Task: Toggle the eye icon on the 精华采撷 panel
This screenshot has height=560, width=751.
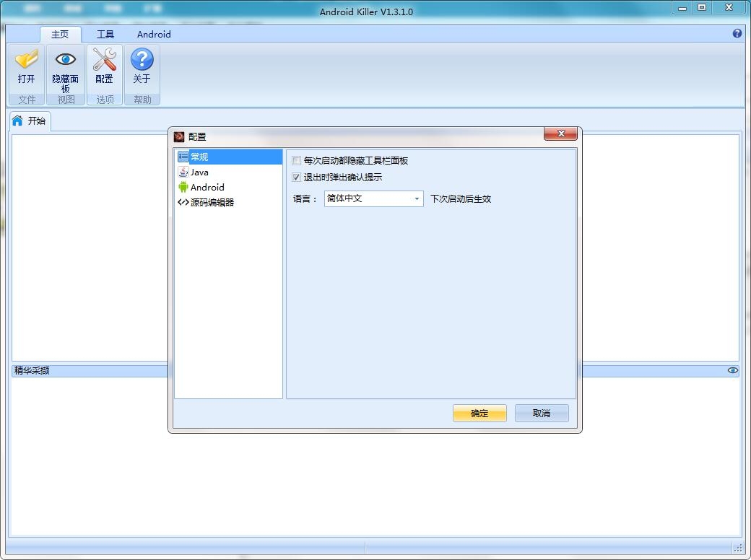Action: 733,370
